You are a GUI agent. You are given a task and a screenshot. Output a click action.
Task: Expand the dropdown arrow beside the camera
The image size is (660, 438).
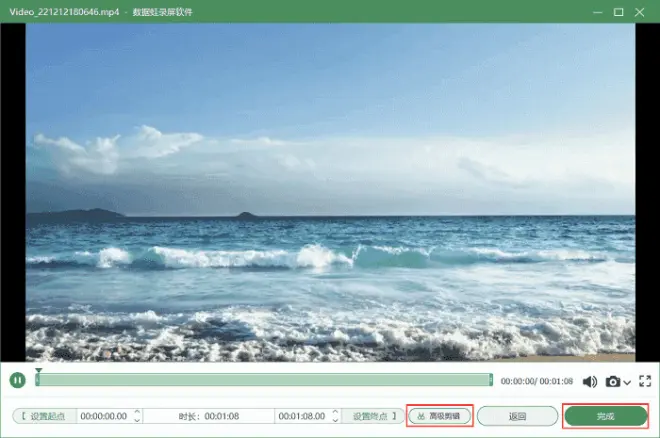click(627, 382)
